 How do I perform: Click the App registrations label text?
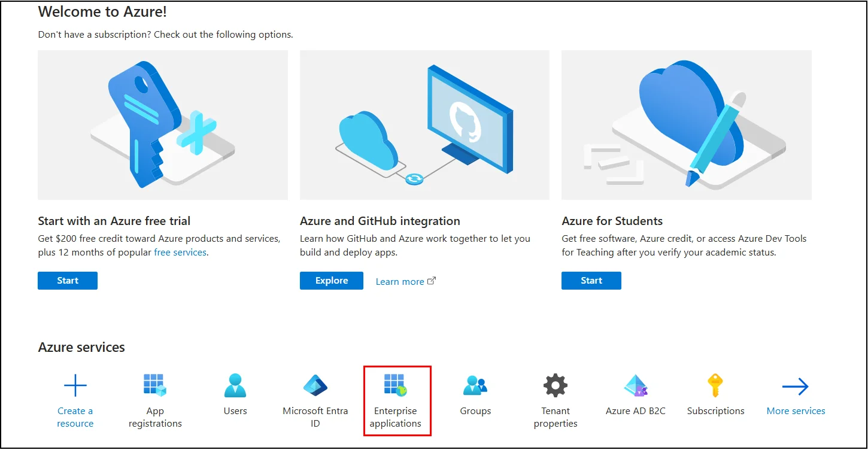[x=155, y=417]
